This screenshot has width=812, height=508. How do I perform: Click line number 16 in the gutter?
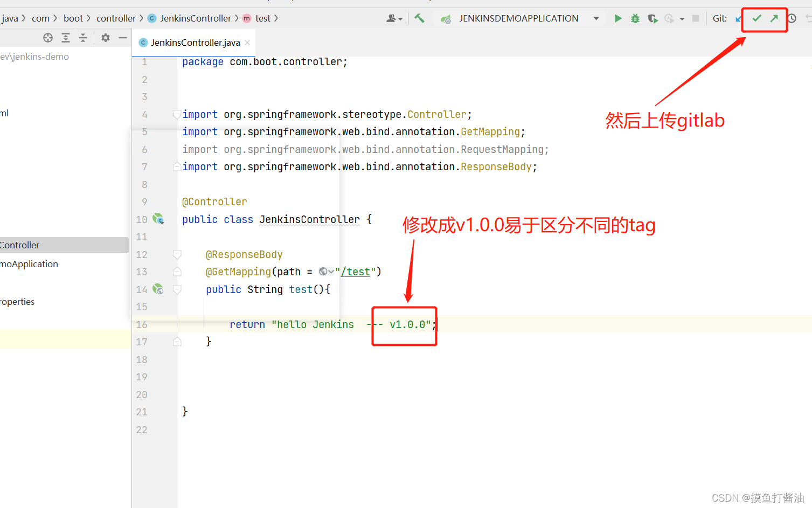click(142, 324)
